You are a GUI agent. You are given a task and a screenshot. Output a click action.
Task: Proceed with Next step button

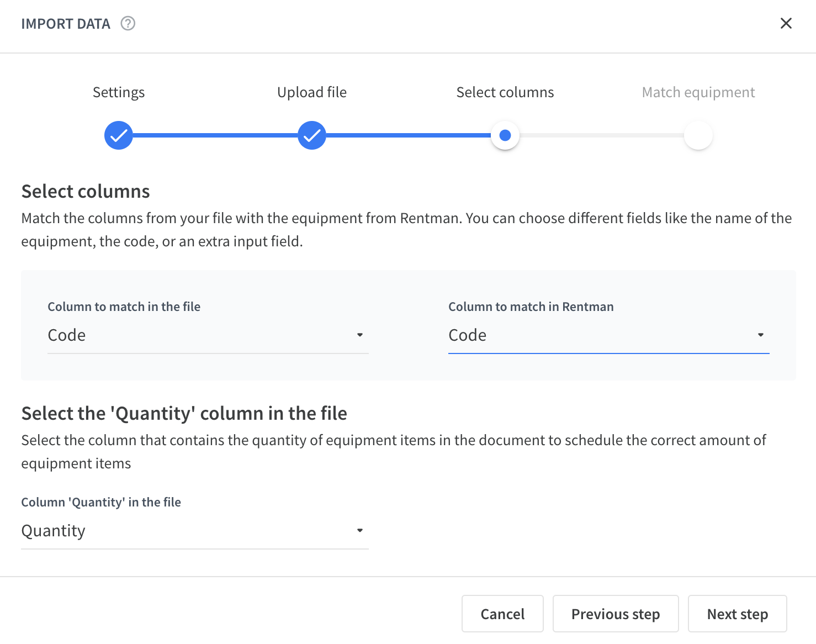tap(738, 614)
